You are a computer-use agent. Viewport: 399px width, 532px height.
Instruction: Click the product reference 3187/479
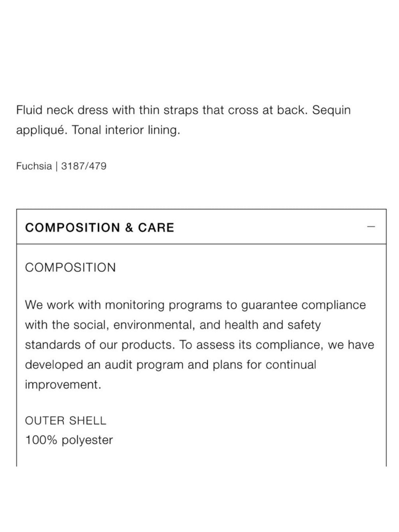(x=84, y=166)
